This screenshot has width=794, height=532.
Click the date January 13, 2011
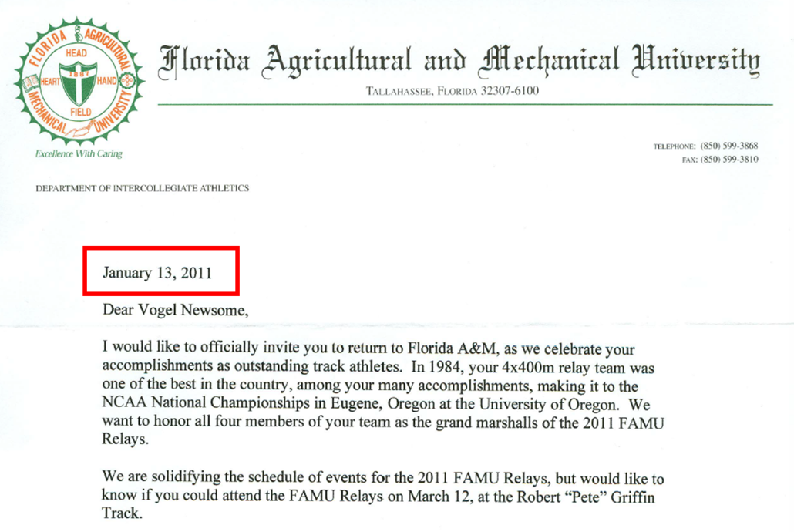point(157,273)
